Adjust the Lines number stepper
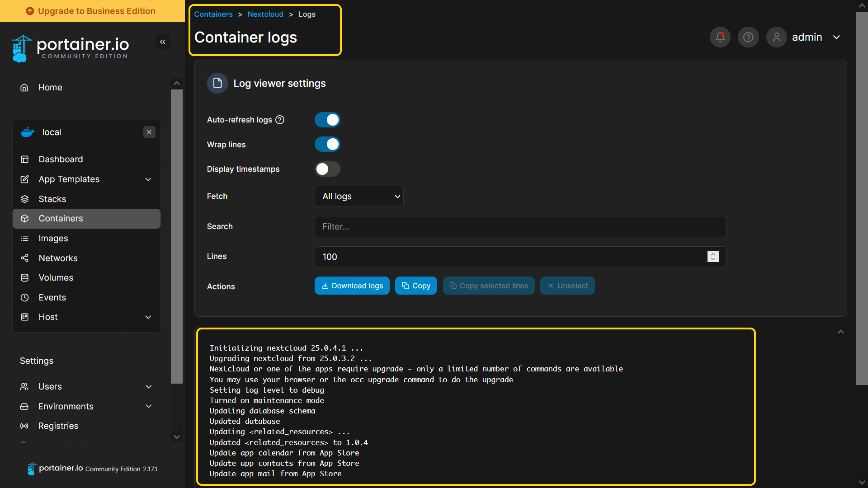This screenshot has height=488, width=868. [713, 257]
